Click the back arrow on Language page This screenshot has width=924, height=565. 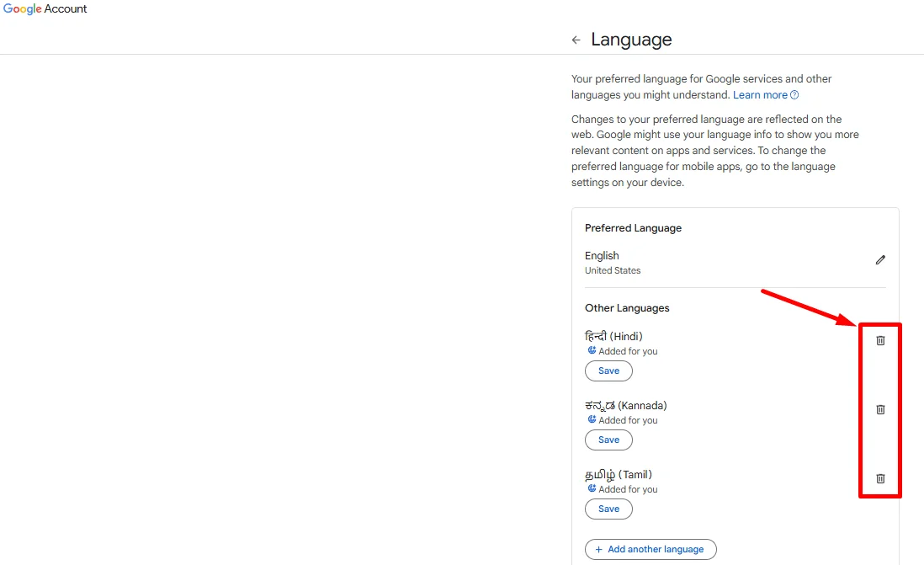576,40
